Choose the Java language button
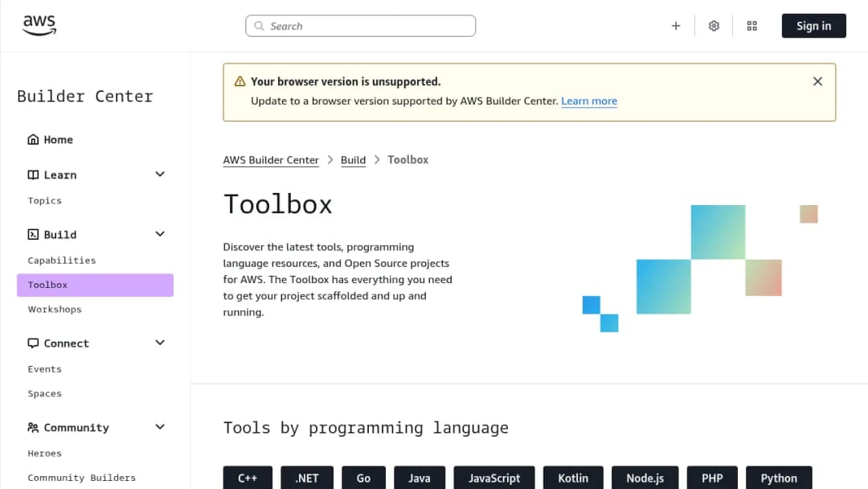Screen dimensions: 868x489 tap(420, 478)
